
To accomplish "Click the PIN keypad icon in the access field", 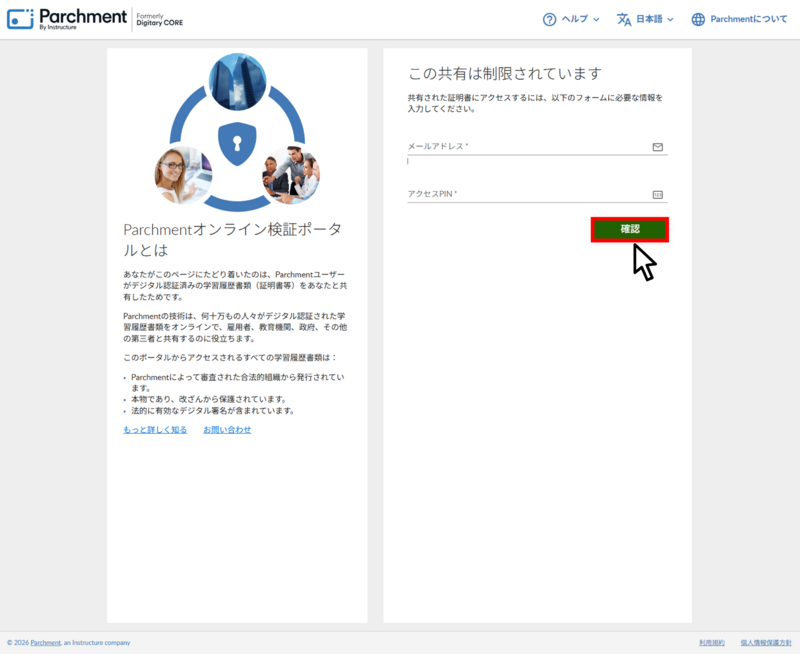I will (x=658, y=195).
